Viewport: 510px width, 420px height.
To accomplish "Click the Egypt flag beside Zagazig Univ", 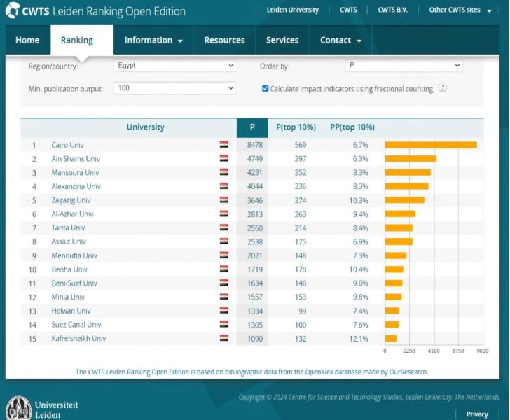I will click(x=223, y=199).
